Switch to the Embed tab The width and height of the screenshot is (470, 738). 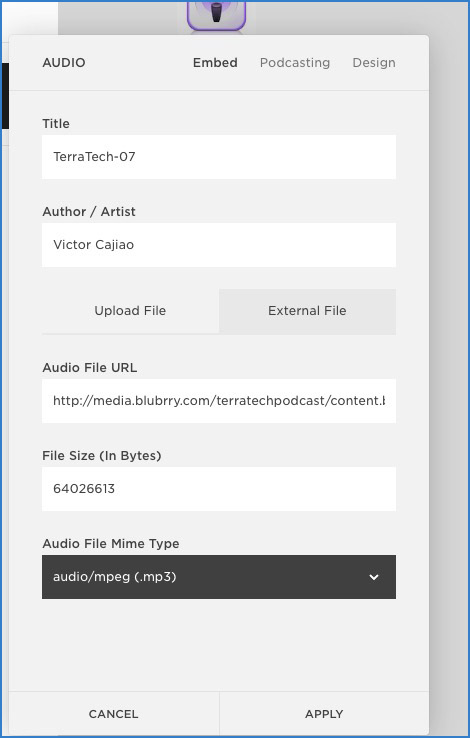click(215, 63)
